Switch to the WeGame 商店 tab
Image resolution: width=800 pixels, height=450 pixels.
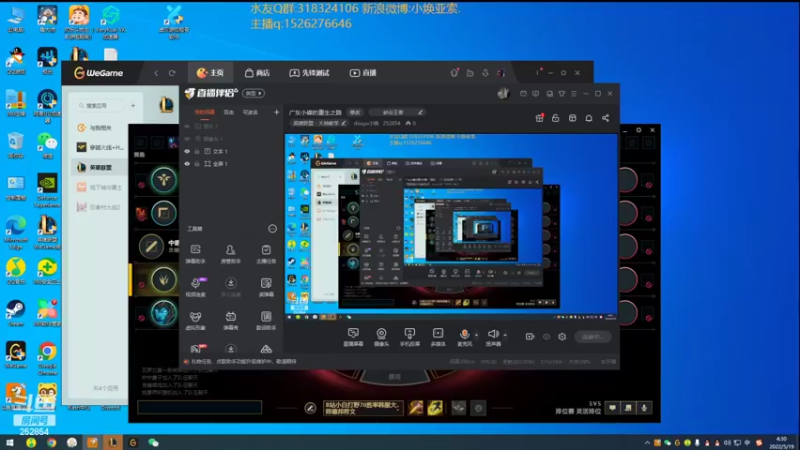point(257,73)
